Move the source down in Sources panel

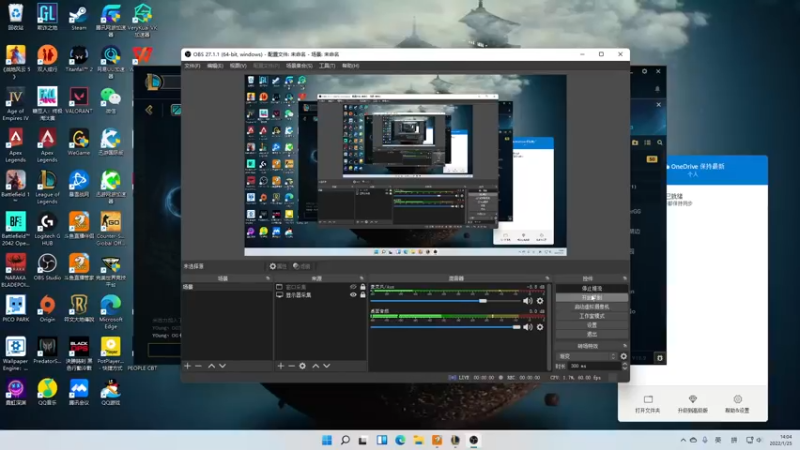327,366
